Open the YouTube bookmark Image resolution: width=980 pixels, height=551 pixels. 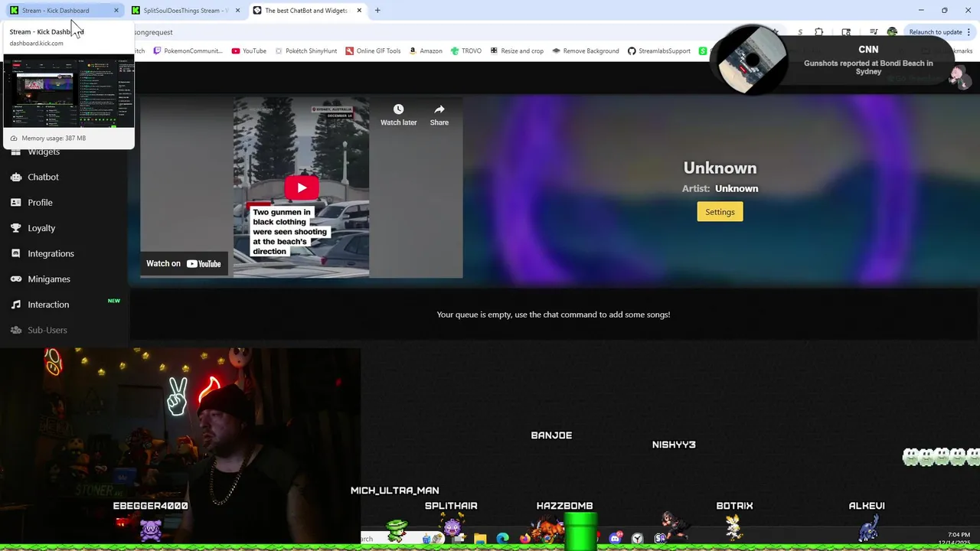click(x=248, y=51)
